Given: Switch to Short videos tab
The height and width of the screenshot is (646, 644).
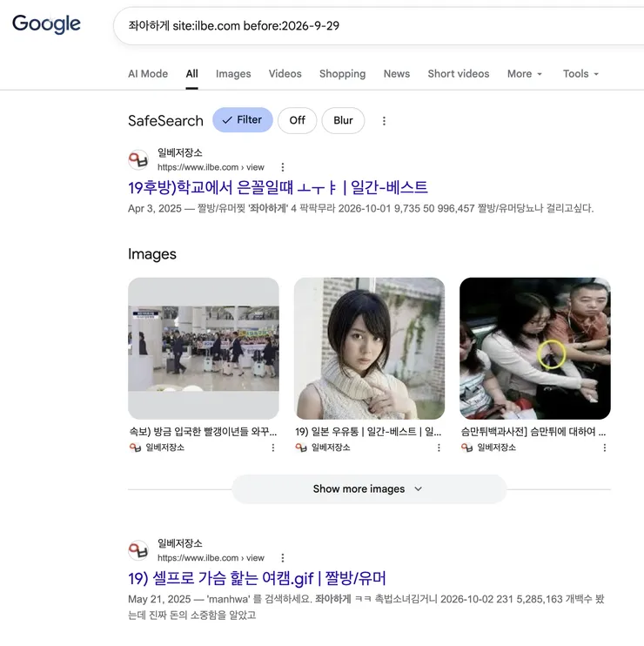Looking at the screenshot, I should pos(459,74).
